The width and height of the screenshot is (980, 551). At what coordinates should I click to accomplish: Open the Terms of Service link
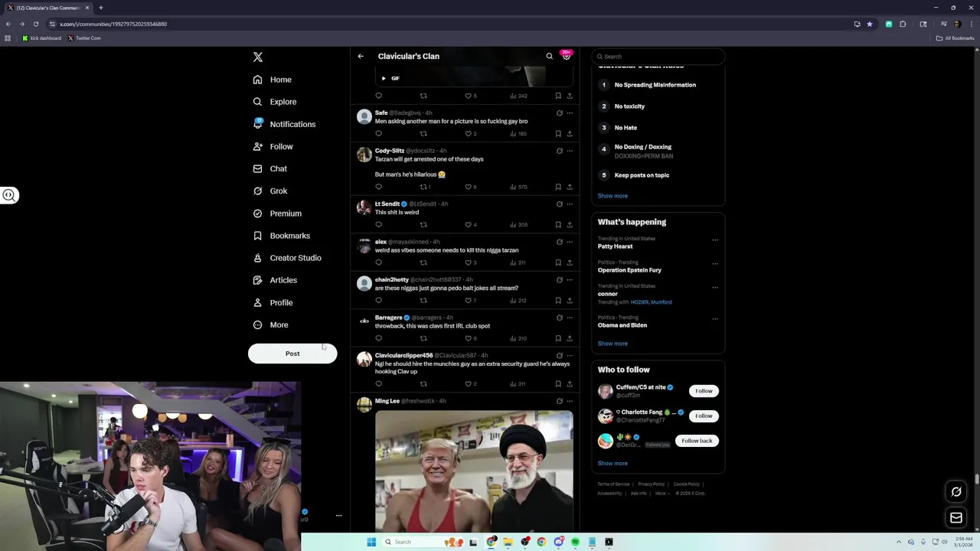pos(613,484)
